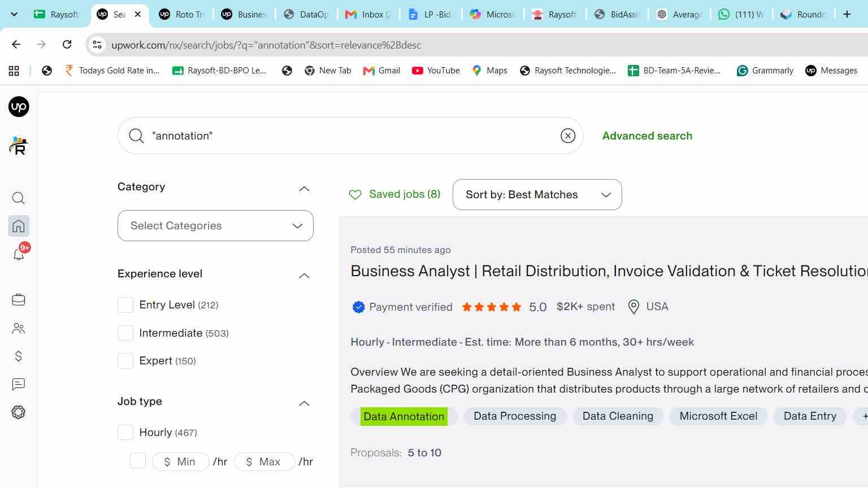
Task: Open the Sort by Best Matches dropdown
Action: pos(537,195)
